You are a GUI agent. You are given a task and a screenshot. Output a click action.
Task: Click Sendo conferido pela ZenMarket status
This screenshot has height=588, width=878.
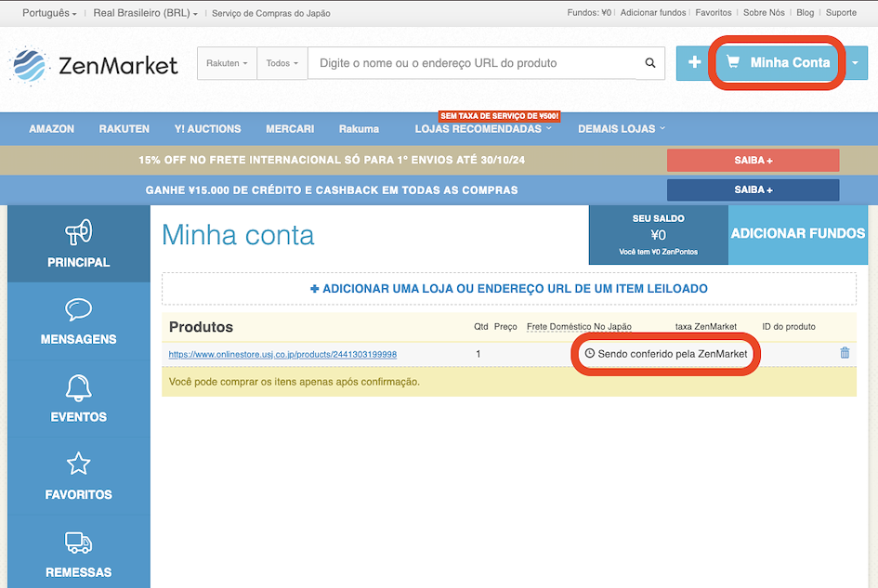point(673,354)
